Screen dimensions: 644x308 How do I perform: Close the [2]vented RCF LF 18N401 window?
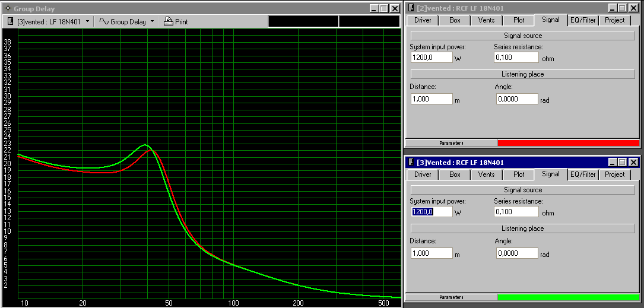633,8
